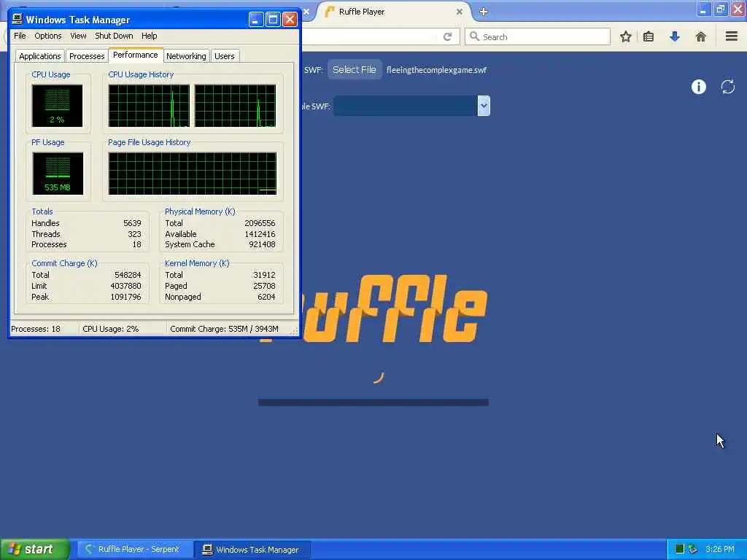Click the PF Usage gauge showing 535 MB
This screenshot has height=560, width=747.
tap(58, 174)
